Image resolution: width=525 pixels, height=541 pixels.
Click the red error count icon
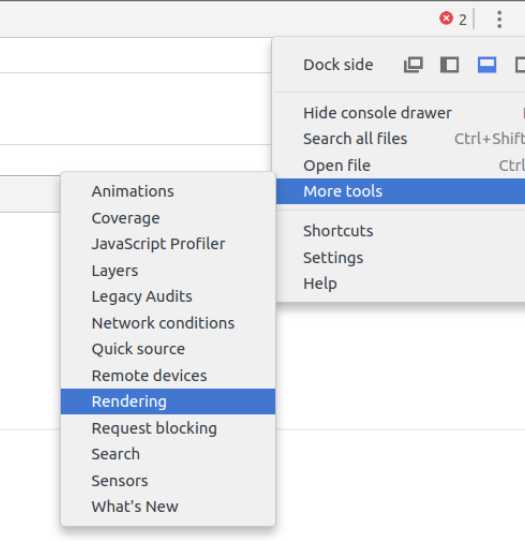[446, 18]
